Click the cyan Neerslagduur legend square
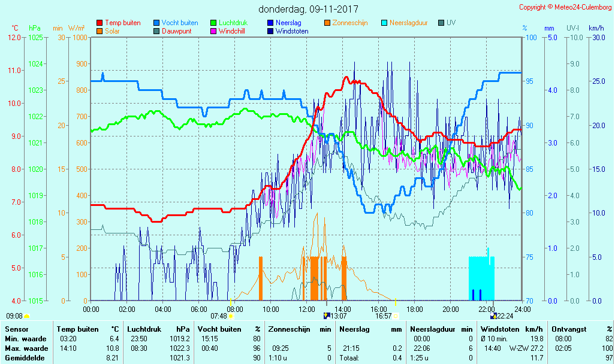This screenshot has height=364, width=615. [x=385, y=23]
